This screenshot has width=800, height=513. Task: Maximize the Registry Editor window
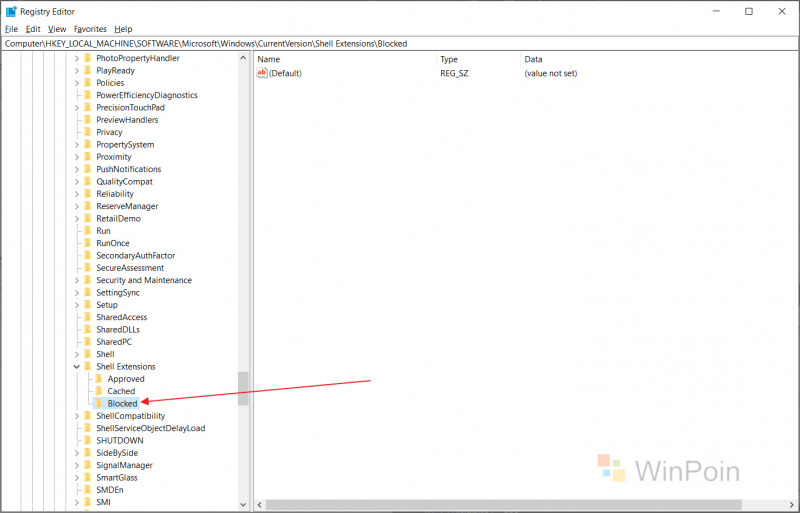748,11
